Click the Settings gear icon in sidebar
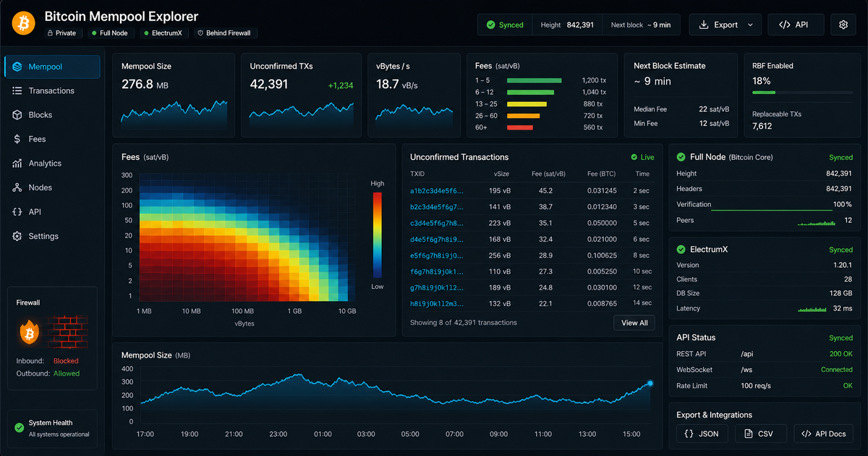 coord(17,236)
